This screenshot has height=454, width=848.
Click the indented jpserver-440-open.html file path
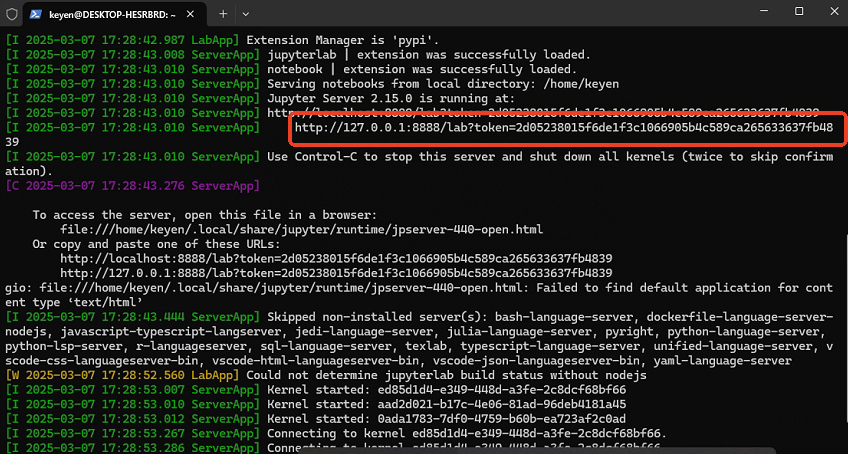click(301, 229)
